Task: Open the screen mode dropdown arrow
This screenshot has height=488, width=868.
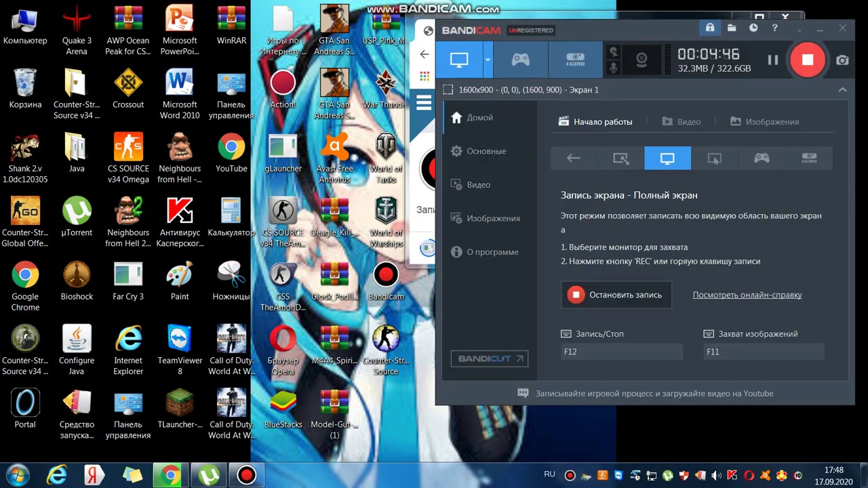Action: pos(488,60)
